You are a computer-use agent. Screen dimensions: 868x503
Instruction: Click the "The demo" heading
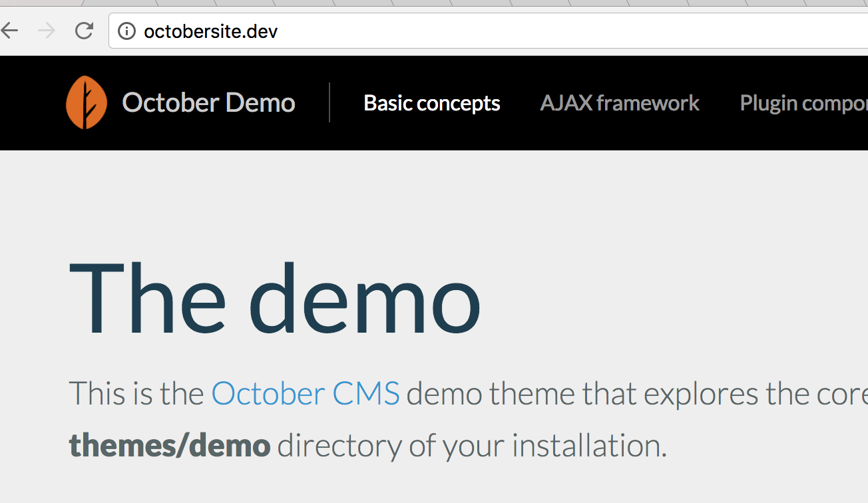click(275, 299)
